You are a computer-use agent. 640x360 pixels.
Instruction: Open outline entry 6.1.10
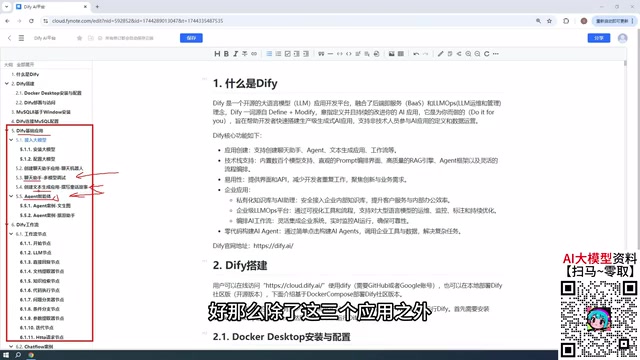click(37, 328)
